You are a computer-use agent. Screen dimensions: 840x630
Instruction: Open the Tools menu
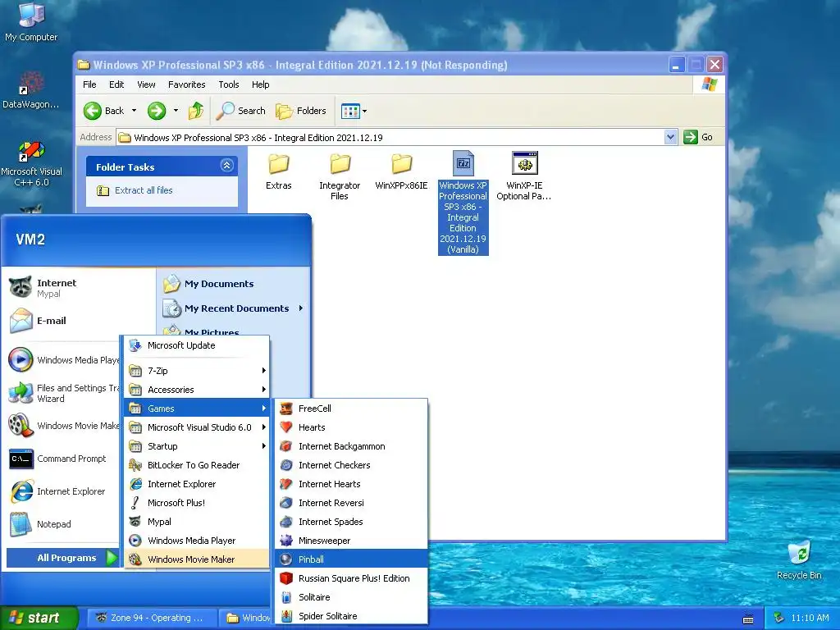coord(229,84)
